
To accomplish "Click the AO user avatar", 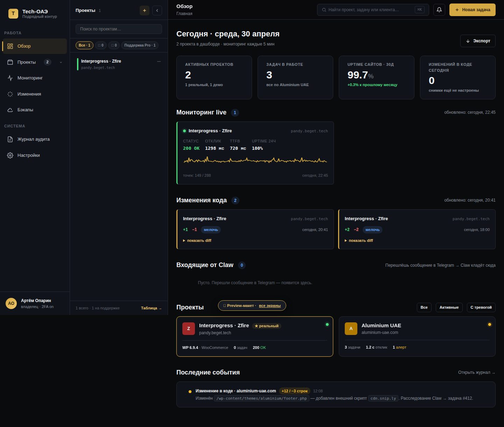I will click(x=11, y=303).
